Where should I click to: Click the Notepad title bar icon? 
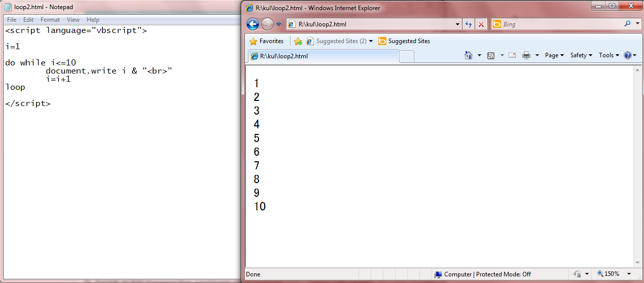click(8, 7)
